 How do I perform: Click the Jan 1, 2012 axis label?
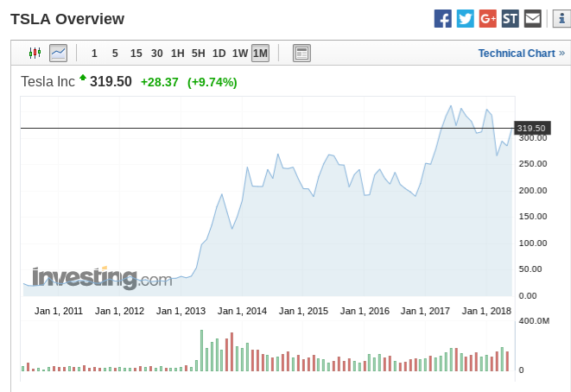tap(119, 311)
